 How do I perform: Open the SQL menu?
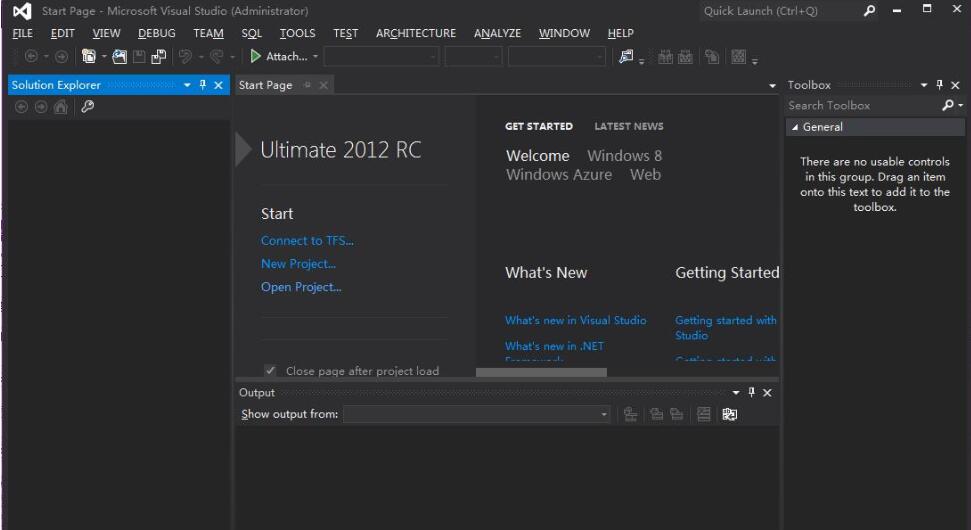click(x=251, y=33)
